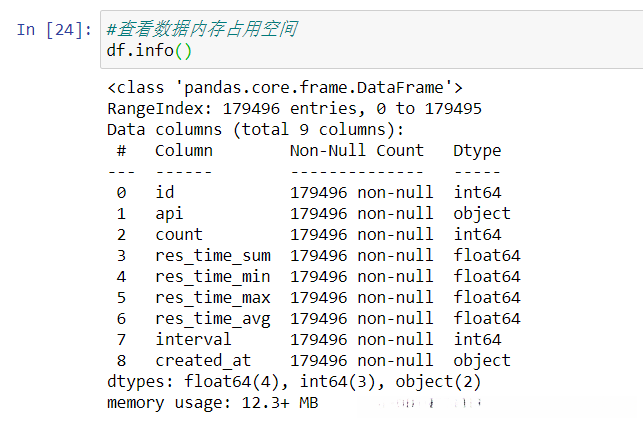Click the Chinese comment line in the cell

tap(200, 29)
